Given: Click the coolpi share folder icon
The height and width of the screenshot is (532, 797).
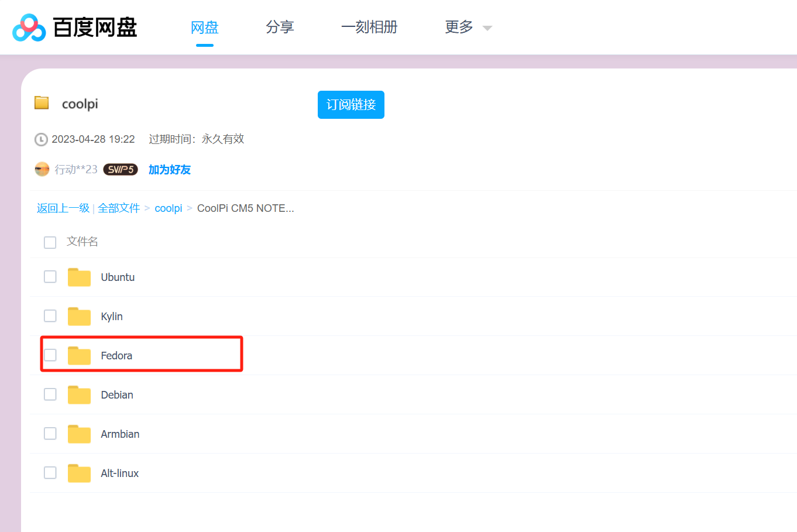Looking at the screenshot, I should click(42, 103).
